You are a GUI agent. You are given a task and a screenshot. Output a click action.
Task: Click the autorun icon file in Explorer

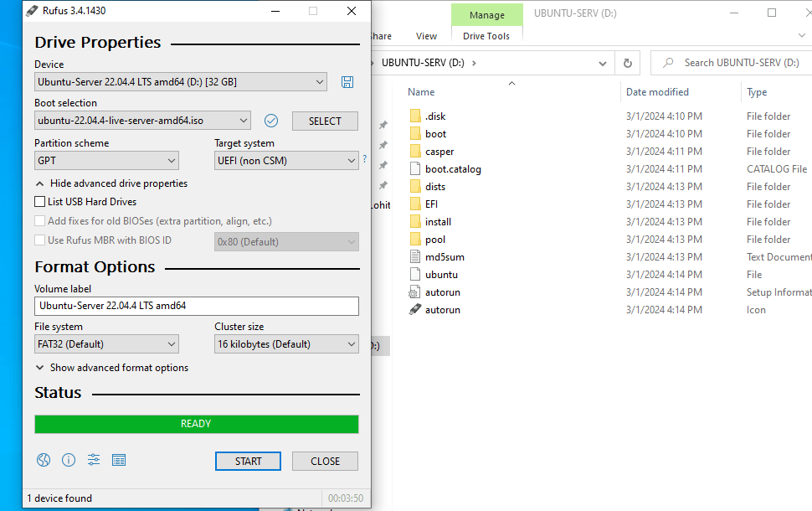click(x=442, y=310)
